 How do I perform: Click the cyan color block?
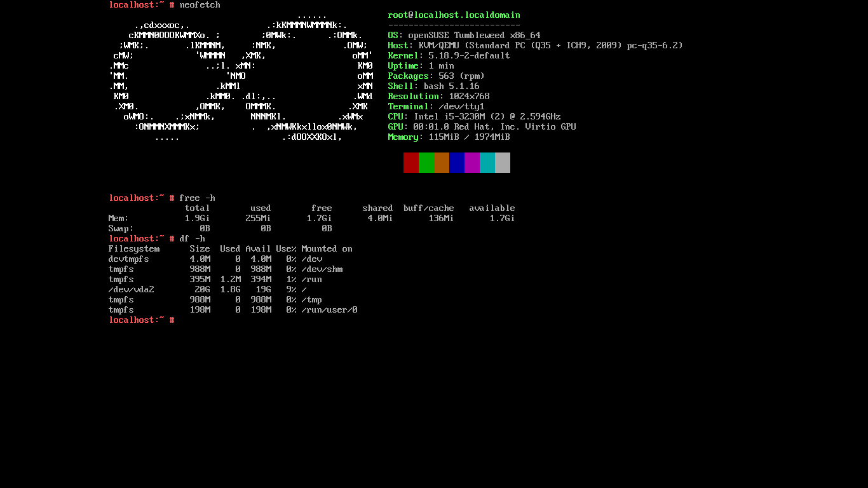487,163
